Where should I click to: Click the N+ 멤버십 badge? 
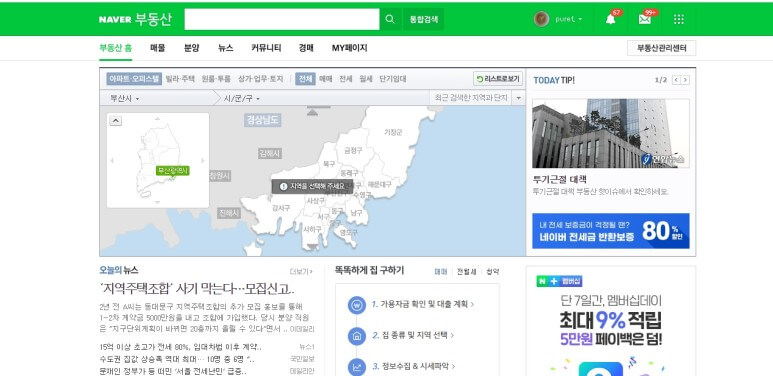pos(560,281)
